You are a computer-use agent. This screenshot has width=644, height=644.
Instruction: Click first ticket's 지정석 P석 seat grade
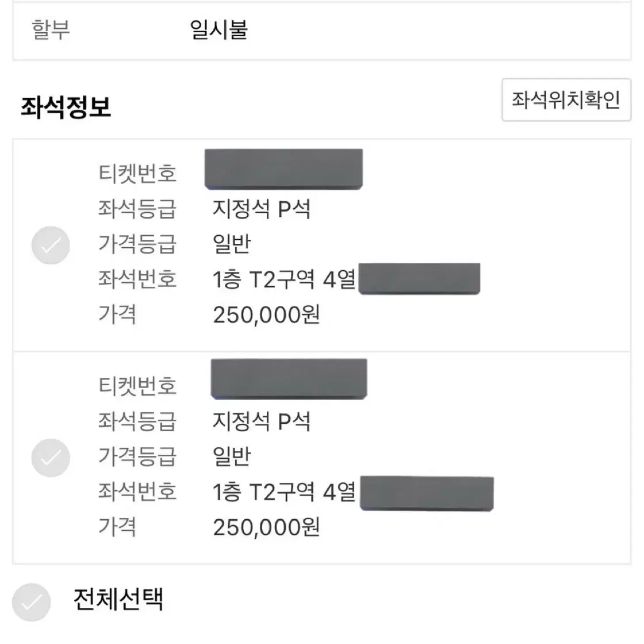[x=261, y=209]
